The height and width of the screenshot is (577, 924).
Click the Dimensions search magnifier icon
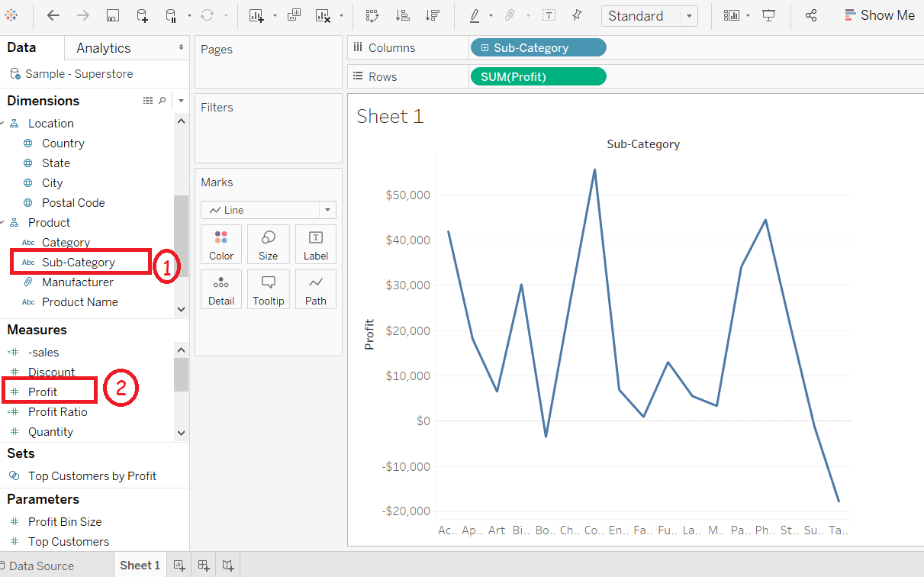(x=162, y=101)
